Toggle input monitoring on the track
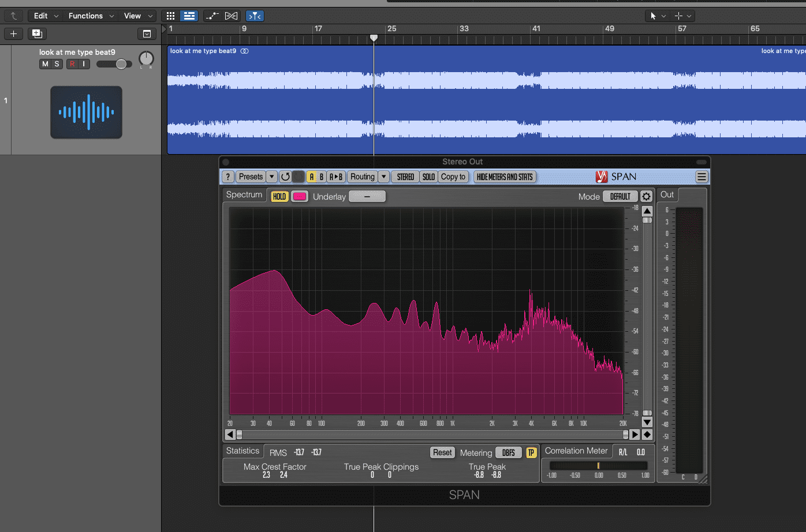The image size is (806, 532). [x=84, y=64]
